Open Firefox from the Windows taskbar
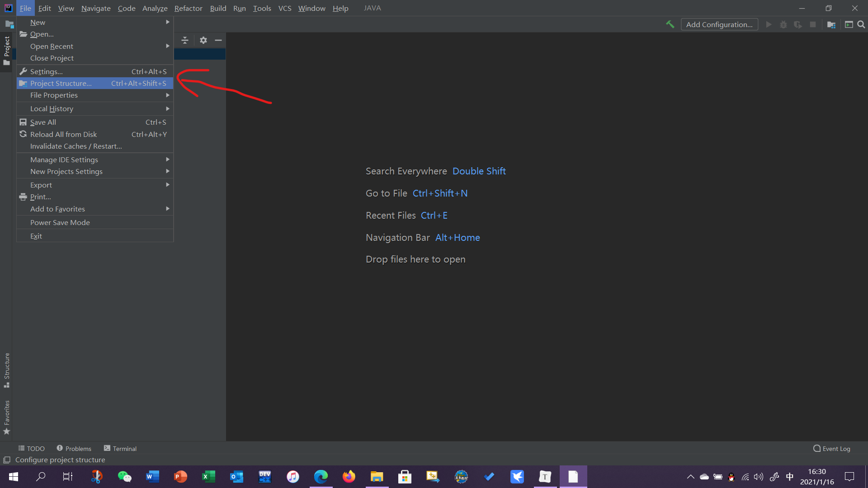 click(x=349, y=476)
